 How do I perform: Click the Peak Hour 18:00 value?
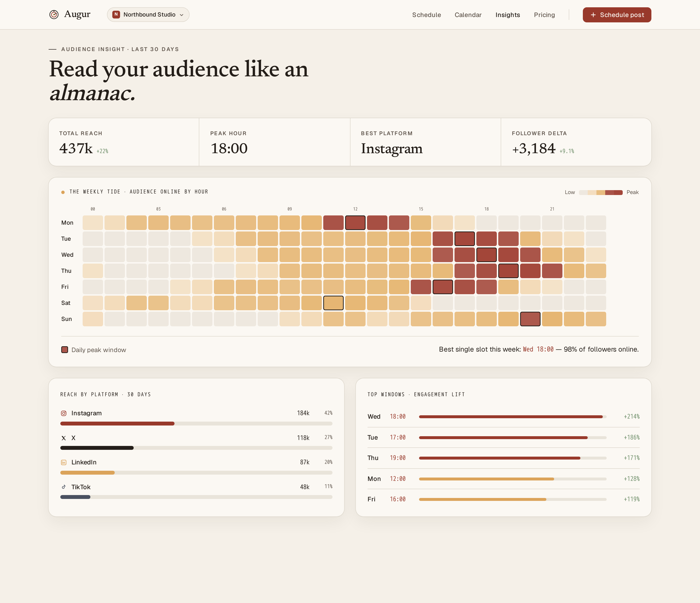point(229,148)
